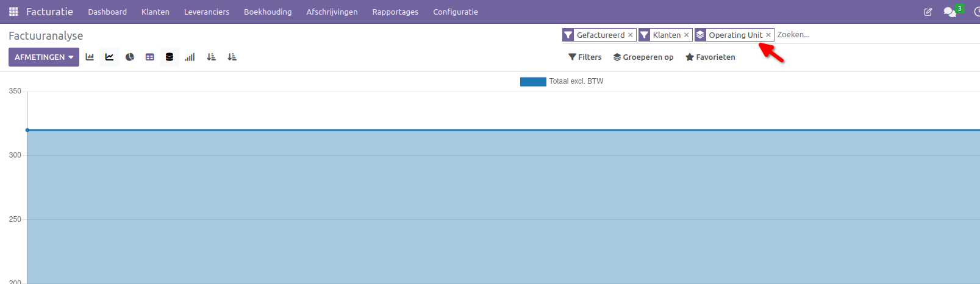The width and height of the screenshot is (980, 284).
Task: Open the Boekhouding menu
Action: click(x=268, y=12)
